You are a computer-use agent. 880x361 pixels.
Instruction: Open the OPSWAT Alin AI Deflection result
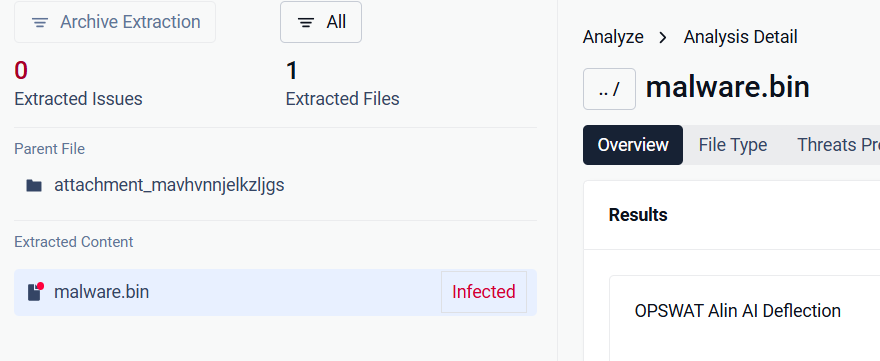[737, 310]
